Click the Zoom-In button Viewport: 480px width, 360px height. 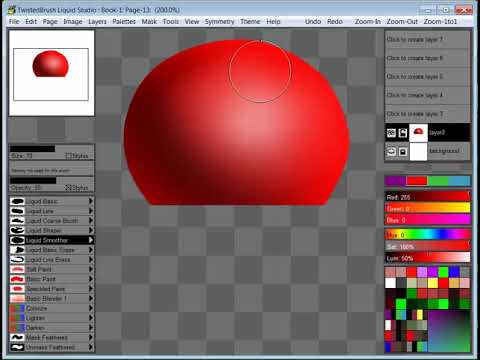[x=368, y=22]
